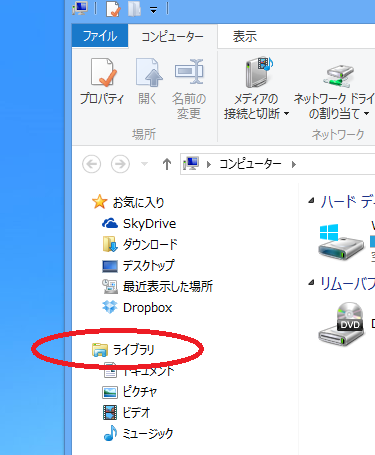Image resolution: width=375 pixels, height=455 pixels.
Task: Select お気に入り in the navigation pane
Action: [139, 202]
